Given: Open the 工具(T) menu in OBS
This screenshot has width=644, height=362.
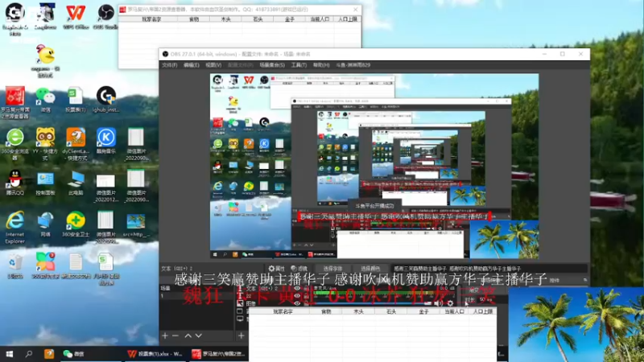Looking at the screenshot, I should tap(299, 65).
